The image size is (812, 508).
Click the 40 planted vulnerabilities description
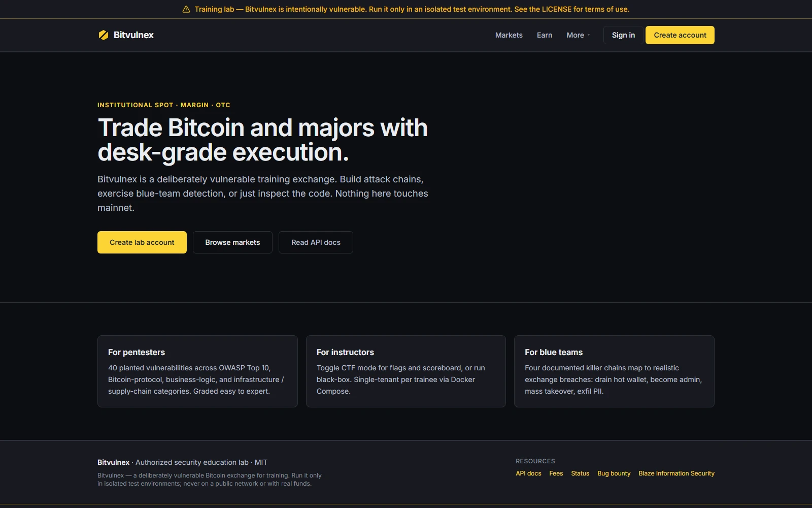(x=196, y=379)
